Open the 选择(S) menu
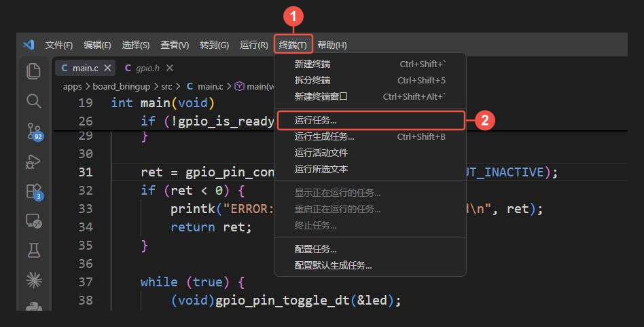644x327 pixels. click(136, 45)
